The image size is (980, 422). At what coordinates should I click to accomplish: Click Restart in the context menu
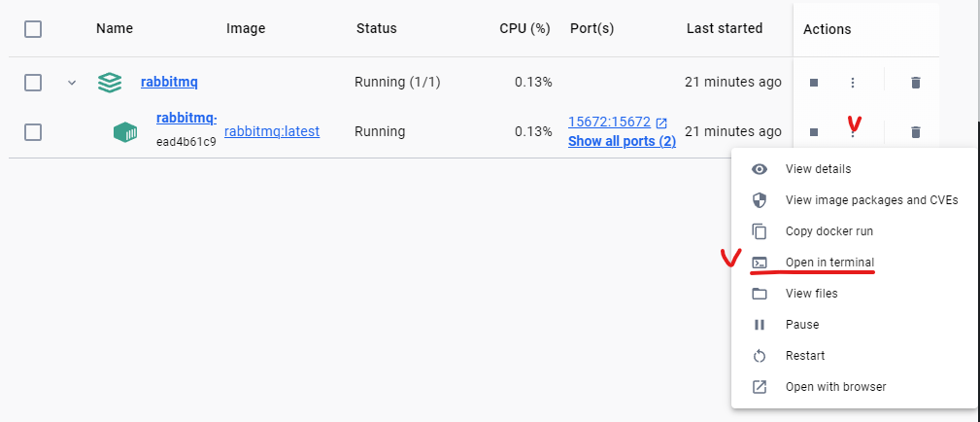click(805, 356)
